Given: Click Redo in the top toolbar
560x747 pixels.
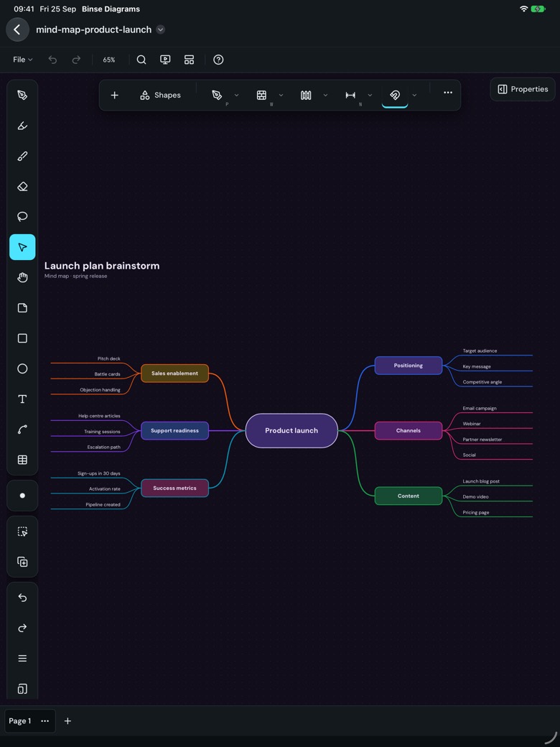Looking at the screenshot, I should click(76, 60).
